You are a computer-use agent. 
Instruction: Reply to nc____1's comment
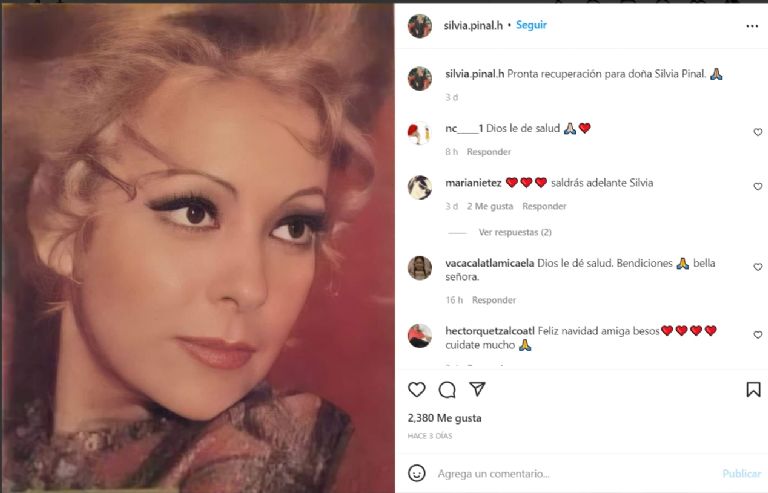488,152
